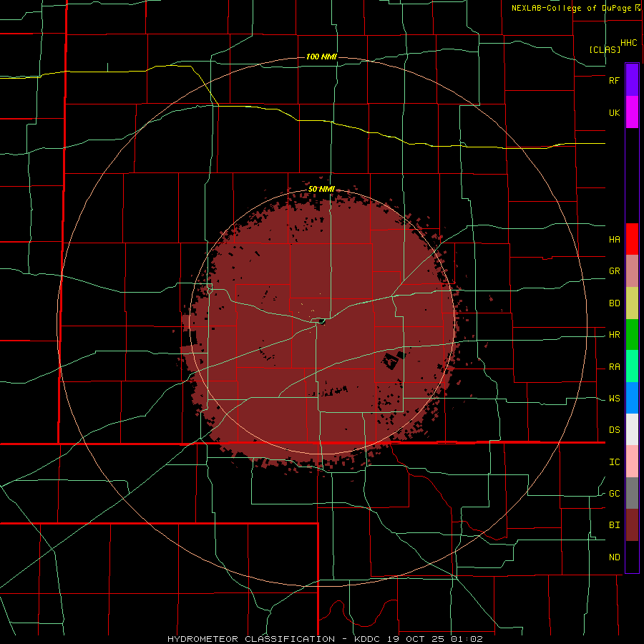This screenshot has width=644, height=644.
Task: Click the 50 NMI range ring label
Action: pos(321,189)
